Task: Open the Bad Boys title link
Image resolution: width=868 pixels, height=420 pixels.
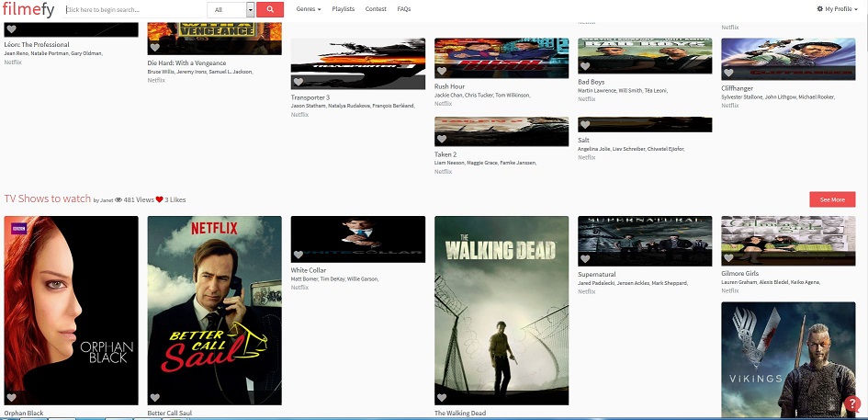Action: [x=592, y=82]
